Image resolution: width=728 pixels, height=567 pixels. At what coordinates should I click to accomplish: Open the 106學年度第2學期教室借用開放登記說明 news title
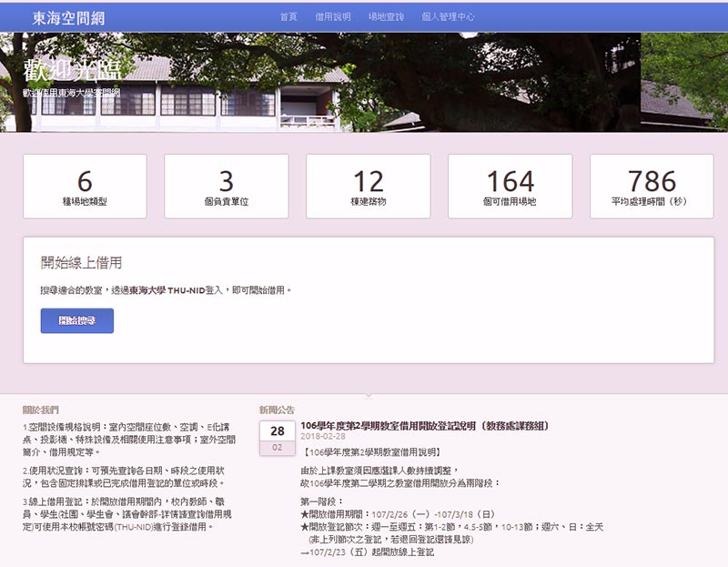pos(424,425)
